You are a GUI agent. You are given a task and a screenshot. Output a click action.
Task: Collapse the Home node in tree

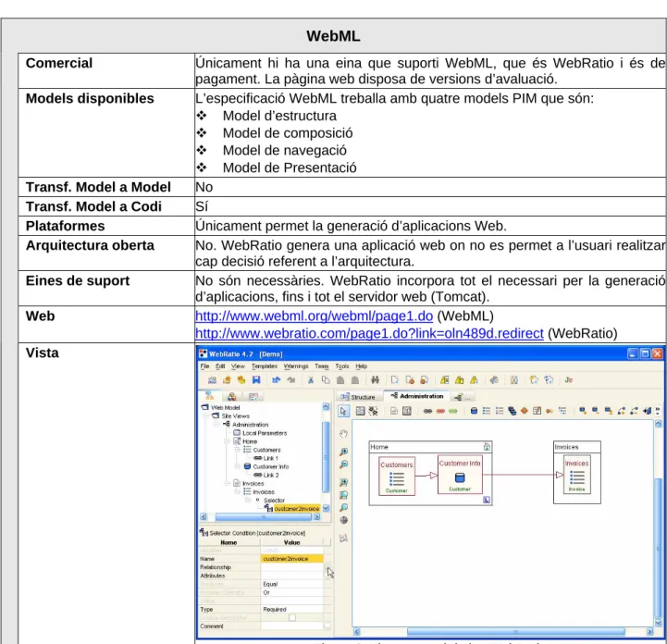tap(228, 441)
